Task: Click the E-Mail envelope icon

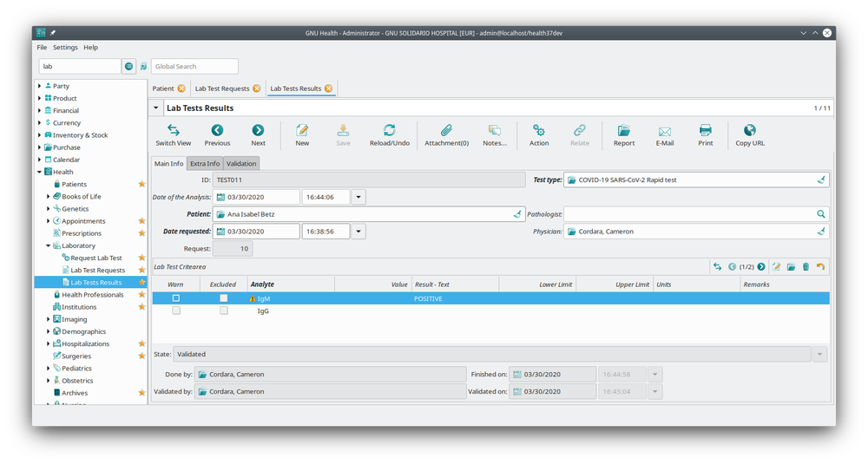Action: [665, 131]
